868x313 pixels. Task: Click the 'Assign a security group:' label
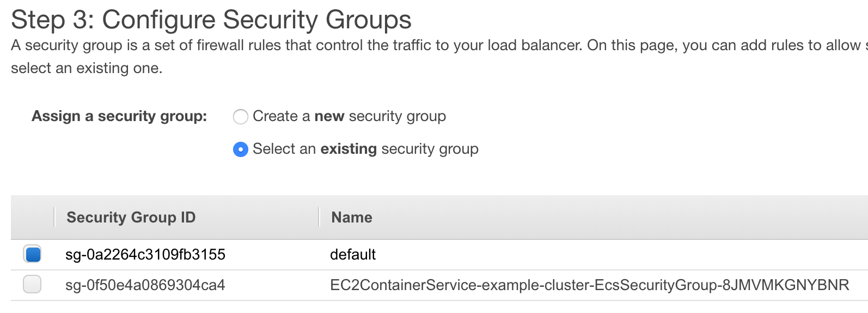tap(119, 116)
